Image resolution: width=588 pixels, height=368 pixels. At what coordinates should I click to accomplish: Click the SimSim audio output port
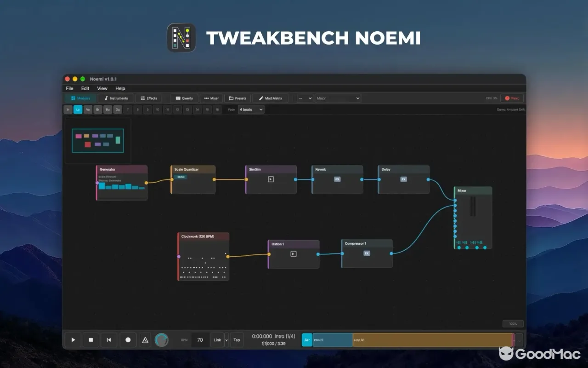(295, 179)
